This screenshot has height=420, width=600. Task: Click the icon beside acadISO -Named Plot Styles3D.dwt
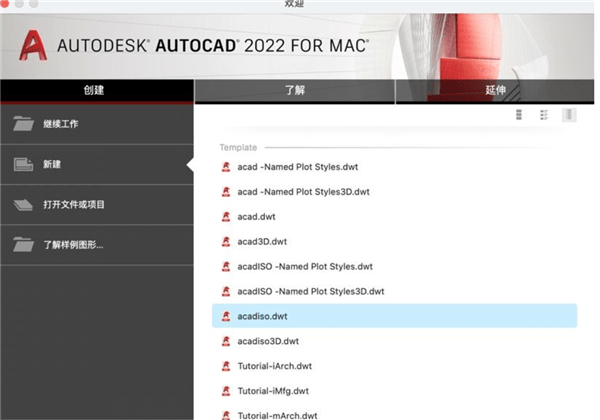tap(226, 291)
